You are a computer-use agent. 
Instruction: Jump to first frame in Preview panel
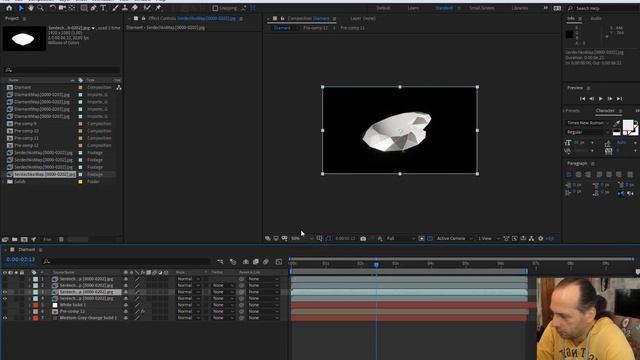[x=582, y=98]
